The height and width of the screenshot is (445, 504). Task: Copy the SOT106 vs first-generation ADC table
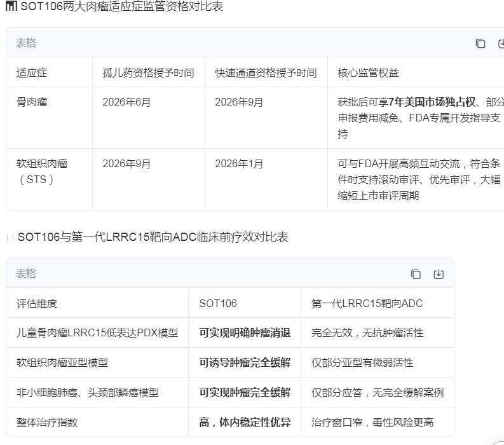click(416, 274)
